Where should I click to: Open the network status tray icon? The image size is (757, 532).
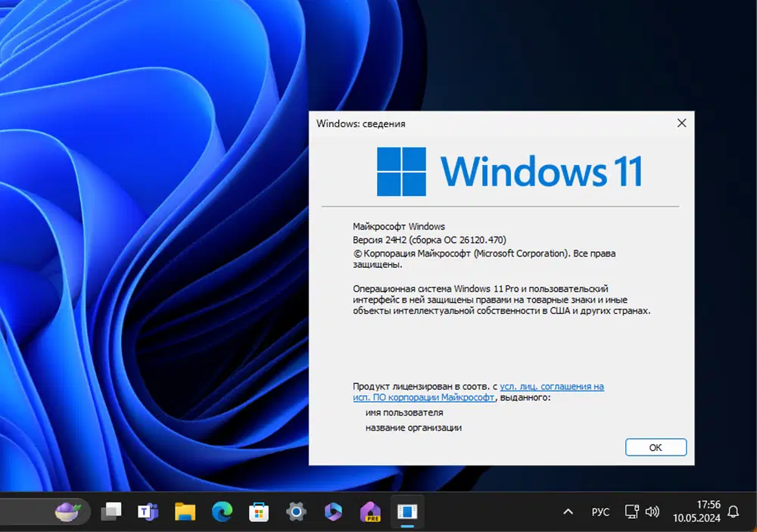tap(631, 512)
